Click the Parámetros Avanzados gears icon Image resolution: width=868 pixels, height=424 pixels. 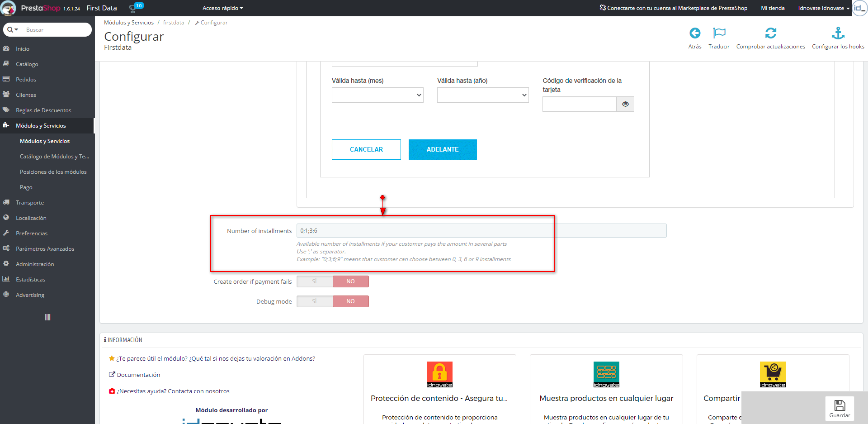tap(6, 248)
